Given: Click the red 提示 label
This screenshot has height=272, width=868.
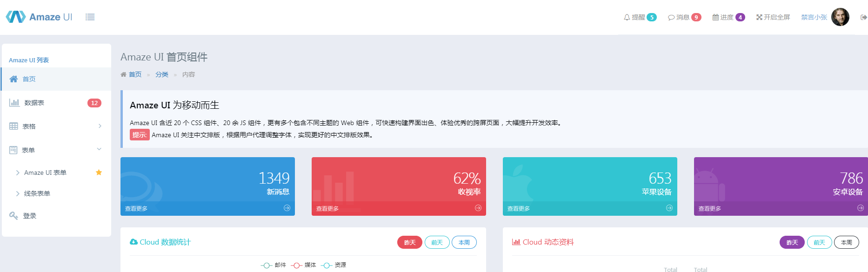Looking at the screenshot, I should (x=140, y=135).
